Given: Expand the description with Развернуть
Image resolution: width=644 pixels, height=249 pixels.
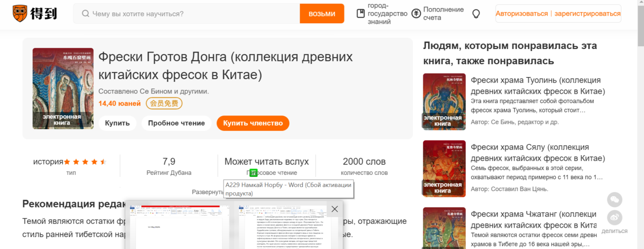Looking at the screenshot, I should coord(207,192).
